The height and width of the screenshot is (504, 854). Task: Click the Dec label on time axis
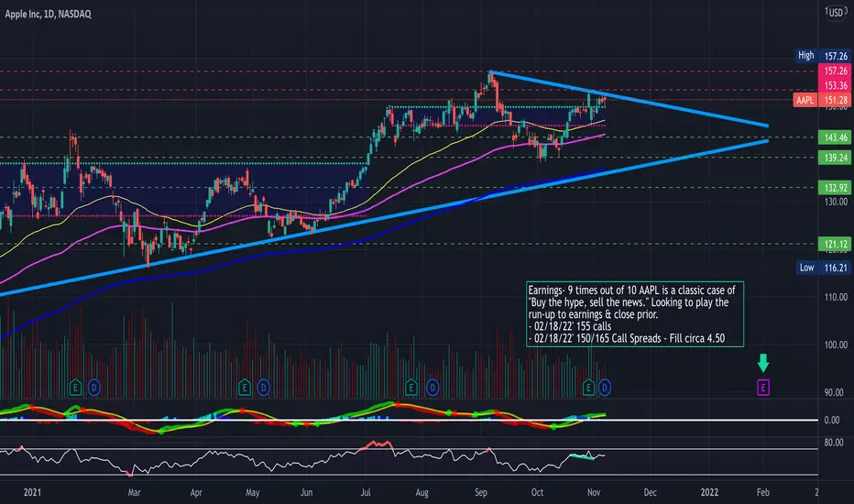pos(650,492)
